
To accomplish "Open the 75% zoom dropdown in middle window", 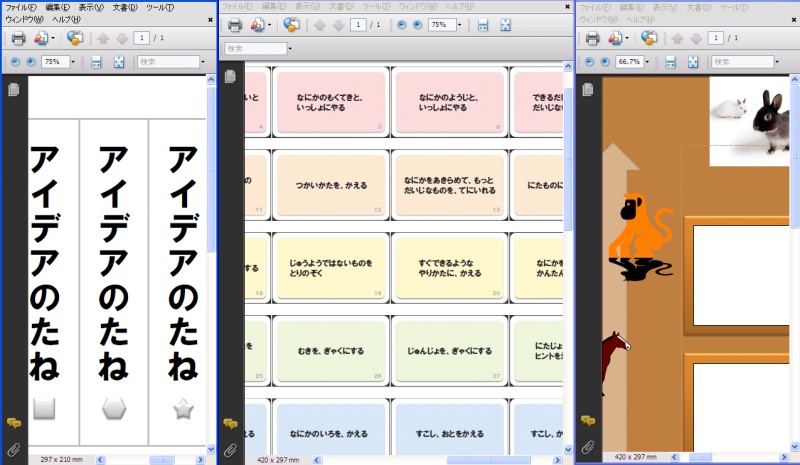I will (459, 25).
